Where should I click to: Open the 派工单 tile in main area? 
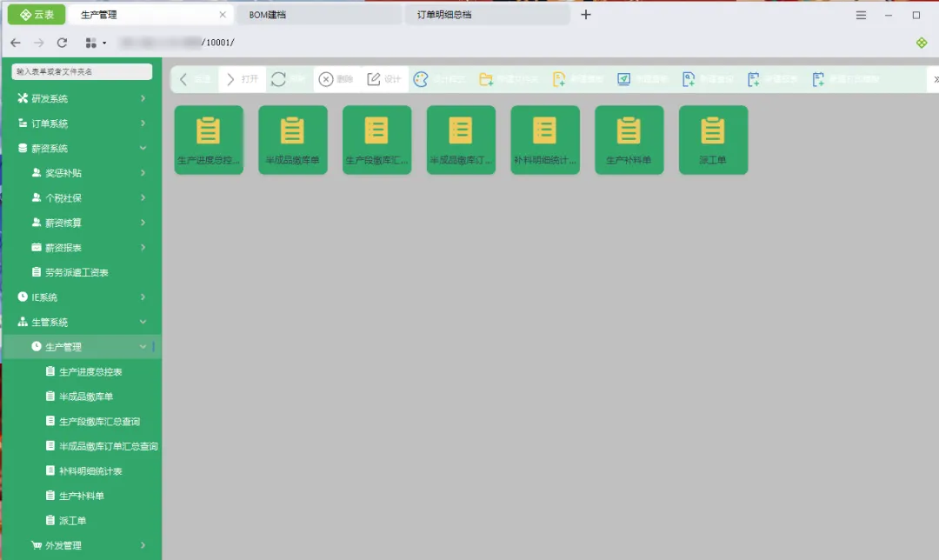[x=713, y=140]
